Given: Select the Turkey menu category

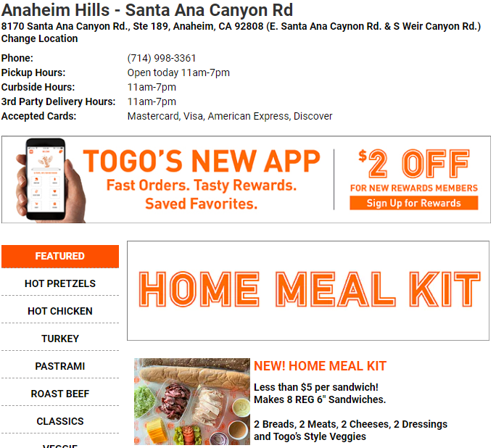Looking at the screenshot, I should coord(60,339).
